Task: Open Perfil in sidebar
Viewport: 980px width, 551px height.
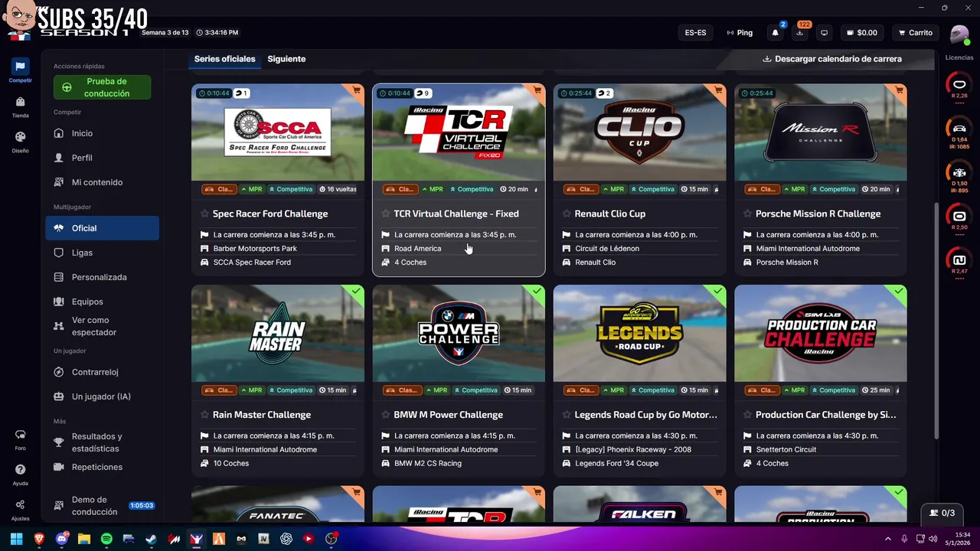Action: point(103,158)
